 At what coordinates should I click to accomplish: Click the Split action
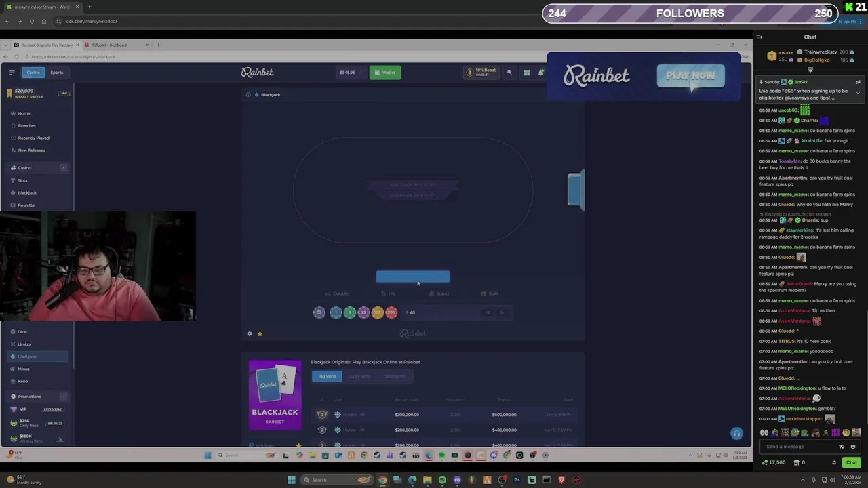[490, 293]
